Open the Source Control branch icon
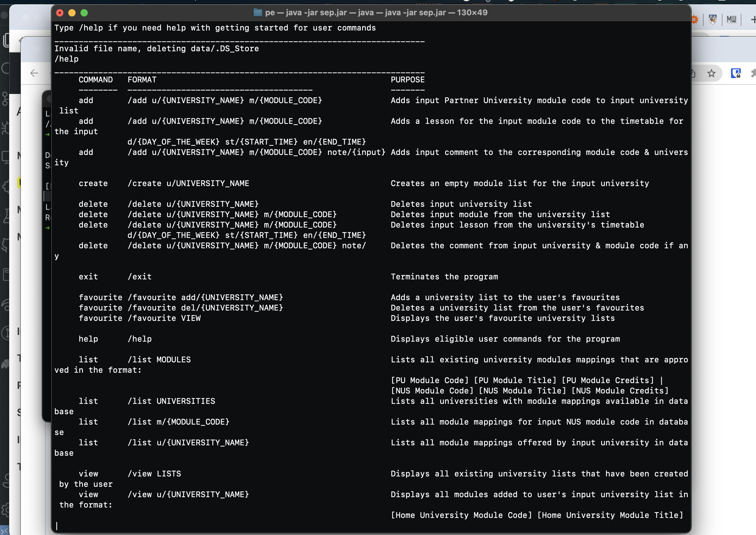This screenshot has height=535, width=756. pos(5,98)
